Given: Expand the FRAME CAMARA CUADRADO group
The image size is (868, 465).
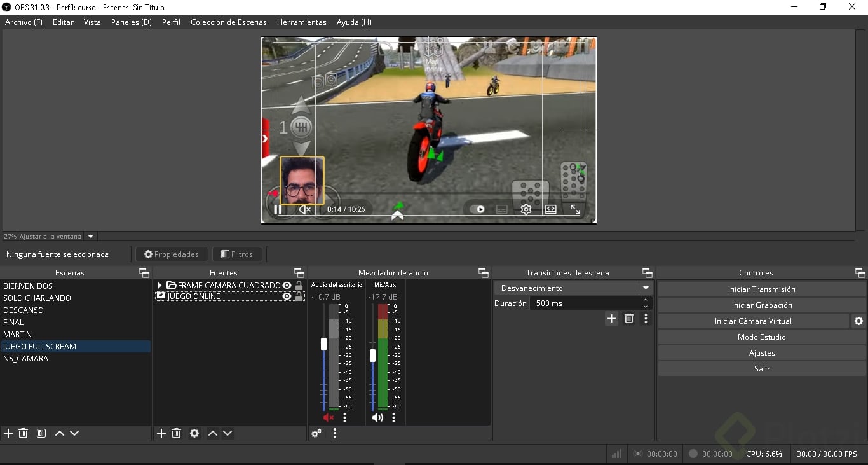Looking at the screenshot, I should [159, 286].
